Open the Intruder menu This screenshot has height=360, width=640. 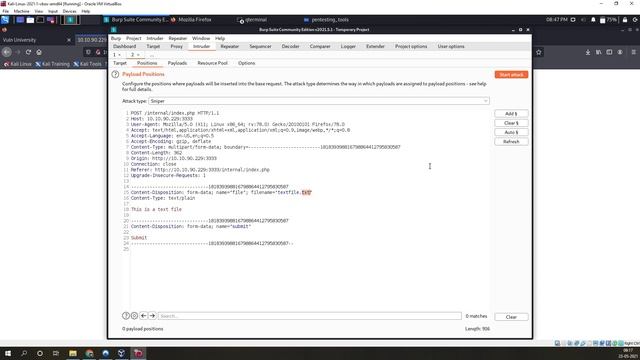(155, 38)
